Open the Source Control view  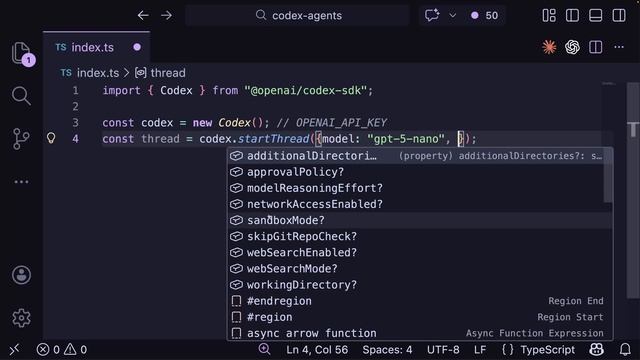21,139
